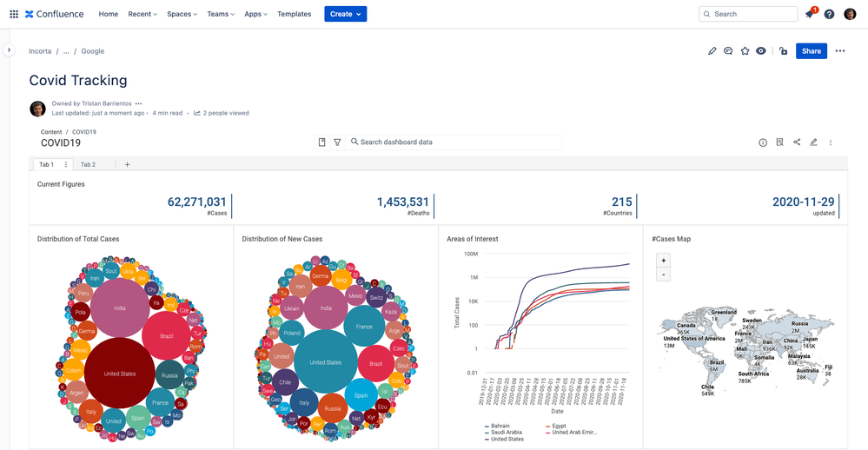Open the Recent dropdown menu
This screenshot has width=868, height=450.
tap(142, 14)
